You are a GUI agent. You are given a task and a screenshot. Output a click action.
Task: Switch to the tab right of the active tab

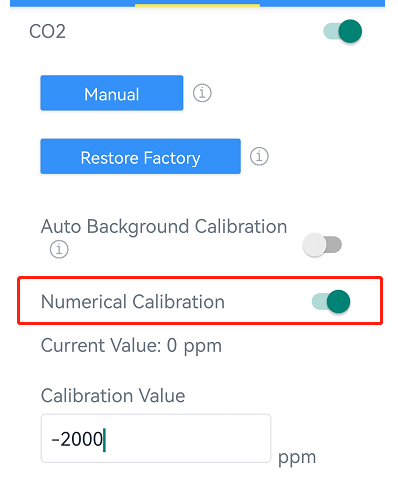click(322, 3)
